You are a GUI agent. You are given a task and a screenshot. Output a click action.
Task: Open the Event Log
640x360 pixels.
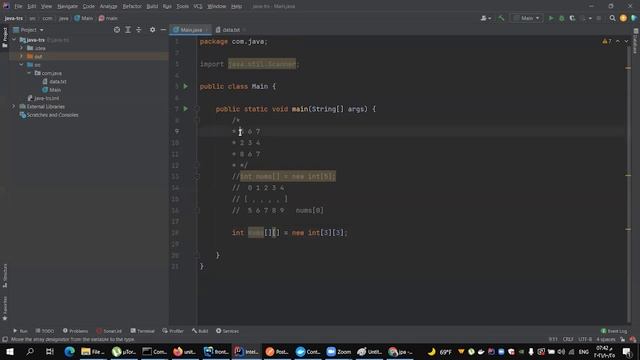point(614,331)
